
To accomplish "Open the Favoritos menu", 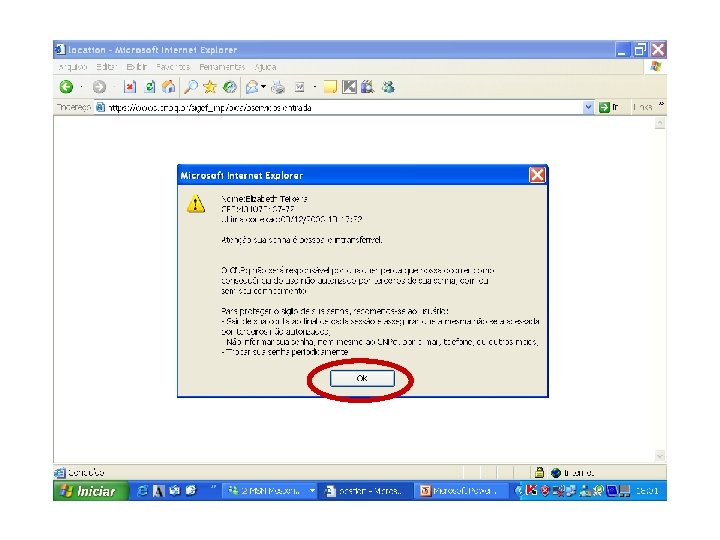I will click(x=173, y=67).
